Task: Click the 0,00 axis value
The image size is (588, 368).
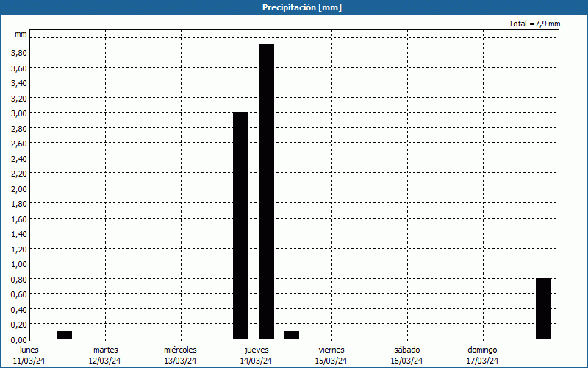Action: pyautogui.click(x=19, y=339)
